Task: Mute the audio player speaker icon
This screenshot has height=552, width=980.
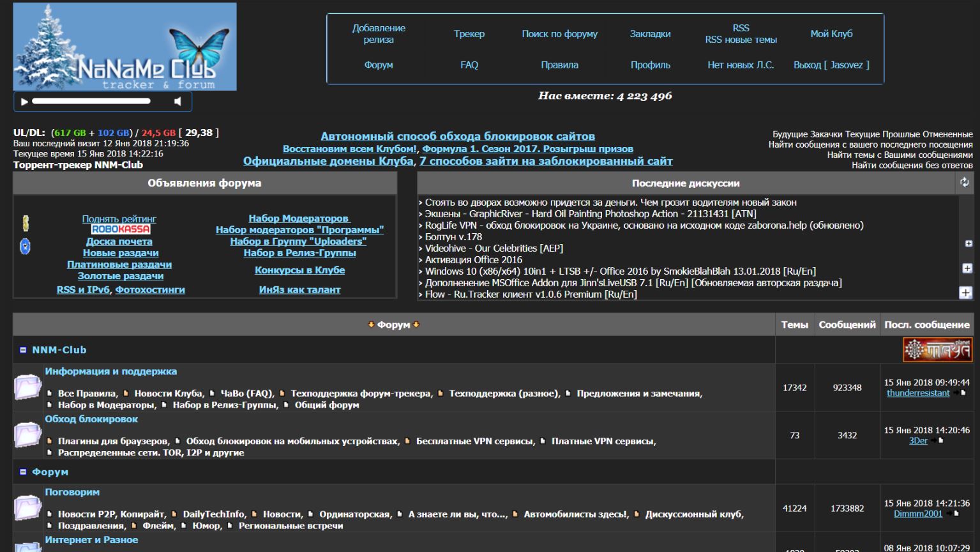Action: pyautogui.click(x=177, y=102)
